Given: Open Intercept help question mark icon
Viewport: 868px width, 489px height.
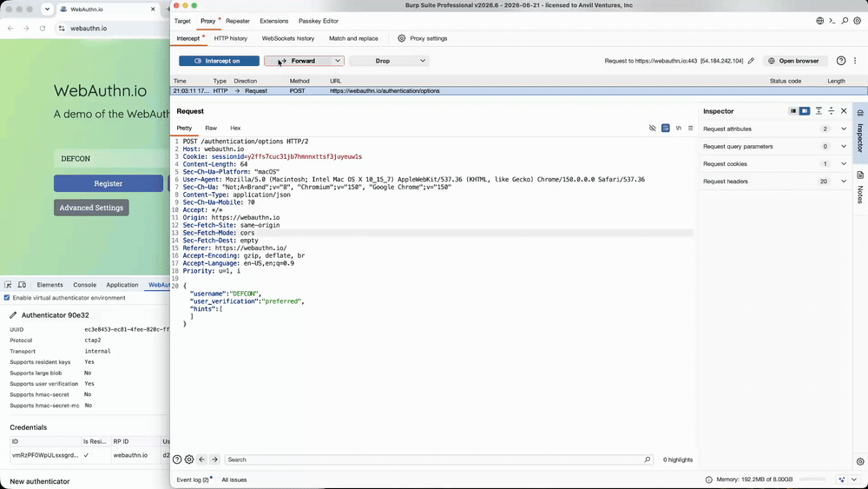Looking at the screenshot, I should pos(841,61).
